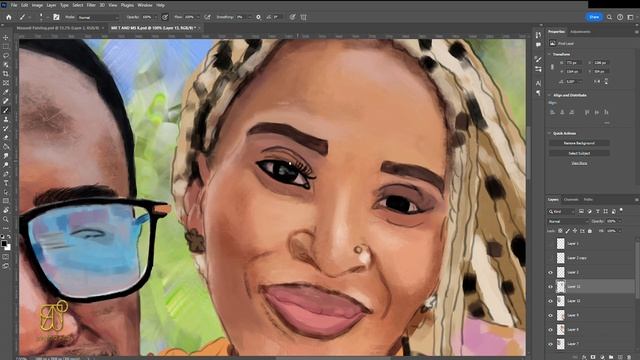
Task: Open the Comments panel icon
Action: (538, 44)
